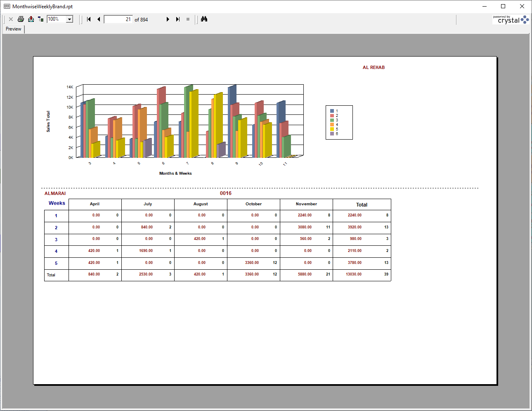Toggle the group tree panel
Image resolution: width=532 pixels, height=411 pixels.
pyautogui.click(x=41, y=19)
